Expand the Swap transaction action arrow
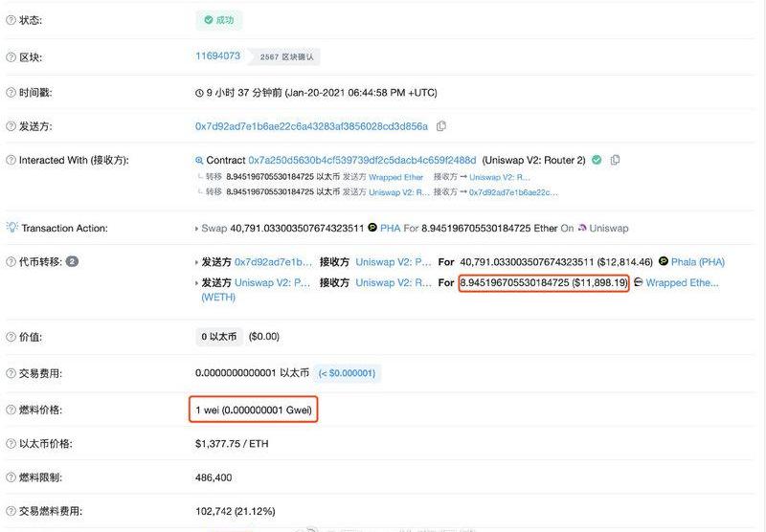Image resolution: width=766 pixels, height=532 pixels. 197,229
